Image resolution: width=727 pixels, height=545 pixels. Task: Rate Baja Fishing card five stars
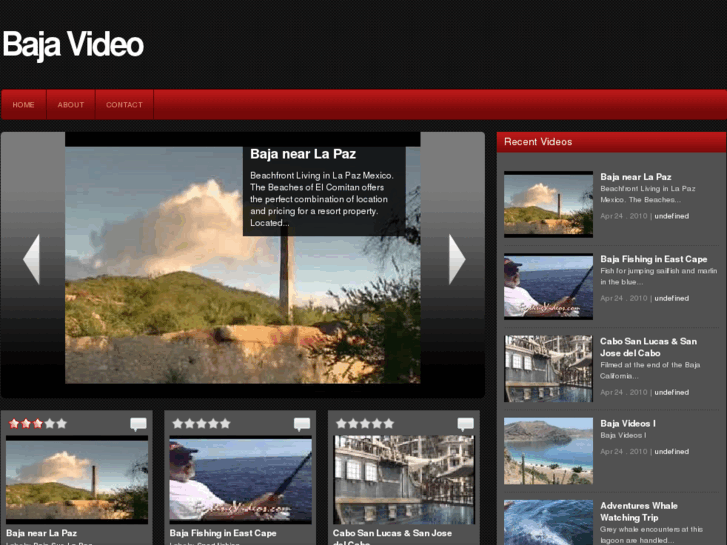[225, 423]
